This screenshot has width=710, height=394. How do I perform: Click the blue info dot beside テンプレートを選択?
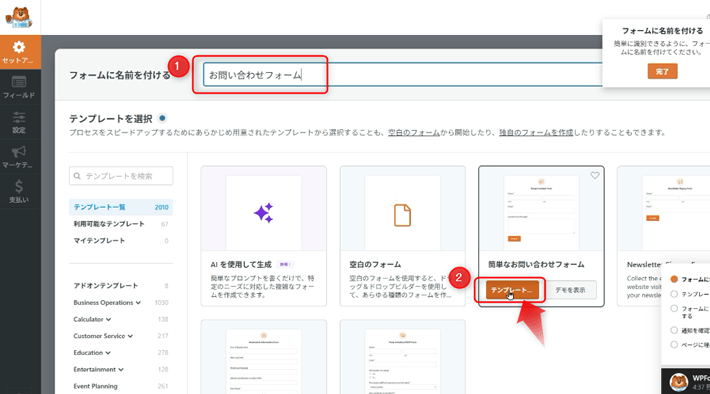[162, 118]
